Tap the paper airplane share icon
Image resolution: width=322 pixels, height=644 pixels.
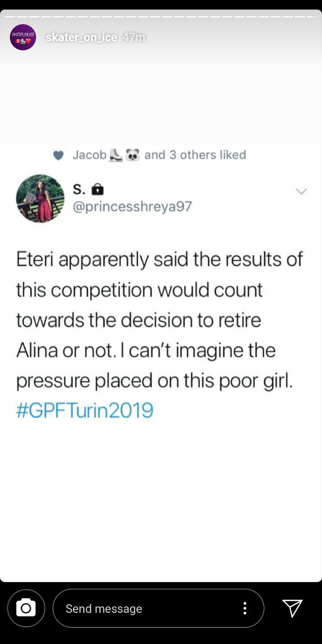[x=292, y=608]
